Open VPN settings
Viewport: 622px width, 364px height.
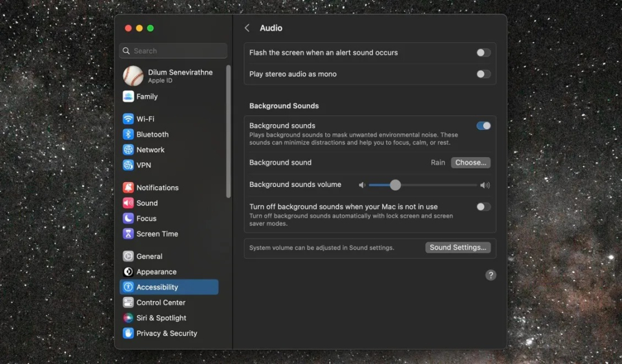[x=144, y=165]
